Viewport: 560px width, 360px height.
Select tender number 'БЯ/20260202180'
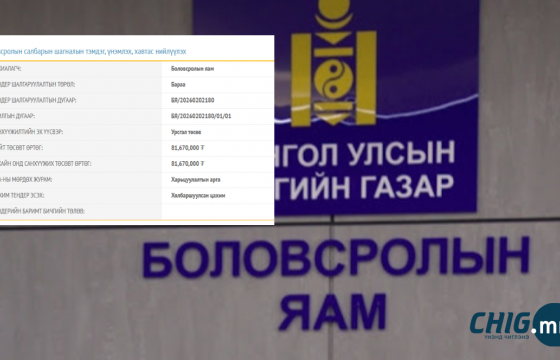pyautogui.click(x=192, y=100)
